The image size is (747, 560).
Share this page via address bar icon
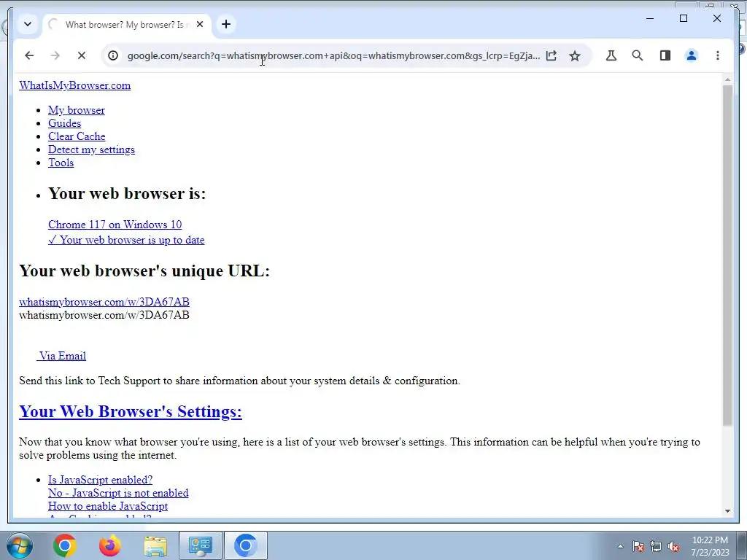click(x=551, y=55)
